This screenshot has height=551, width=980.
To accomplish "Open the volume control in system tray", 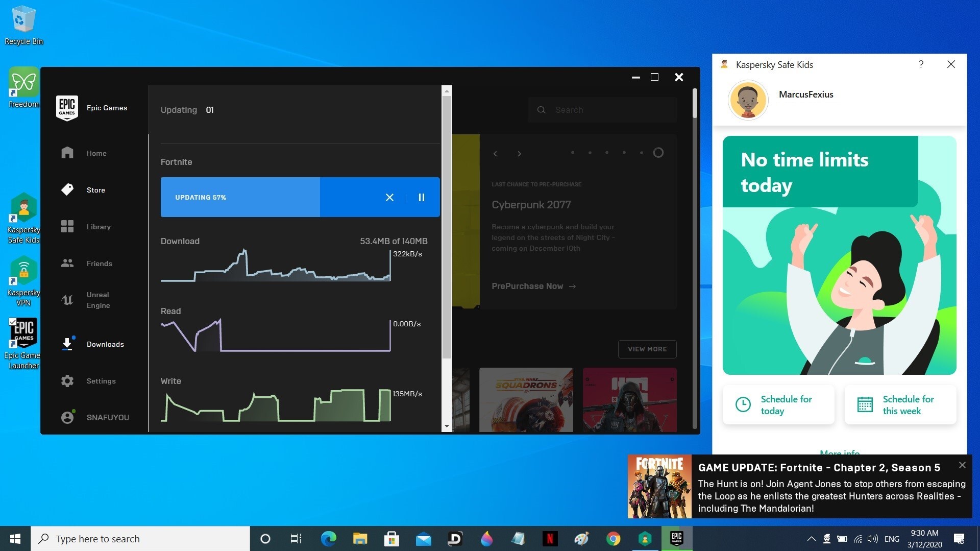I will pos(873,539).
